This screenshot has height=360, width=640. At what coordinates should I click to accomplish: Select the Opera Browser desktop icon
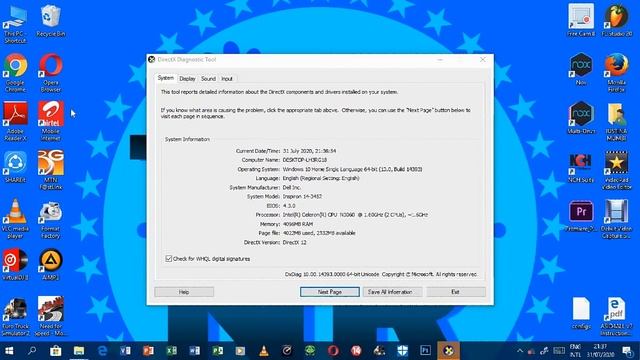(51, 73)
